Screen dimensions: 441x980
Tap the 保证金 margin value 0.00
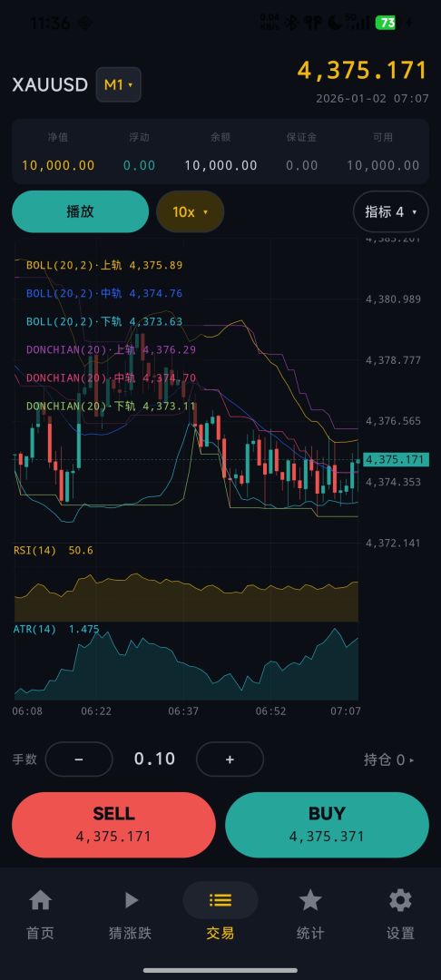(x=301, y=166)
